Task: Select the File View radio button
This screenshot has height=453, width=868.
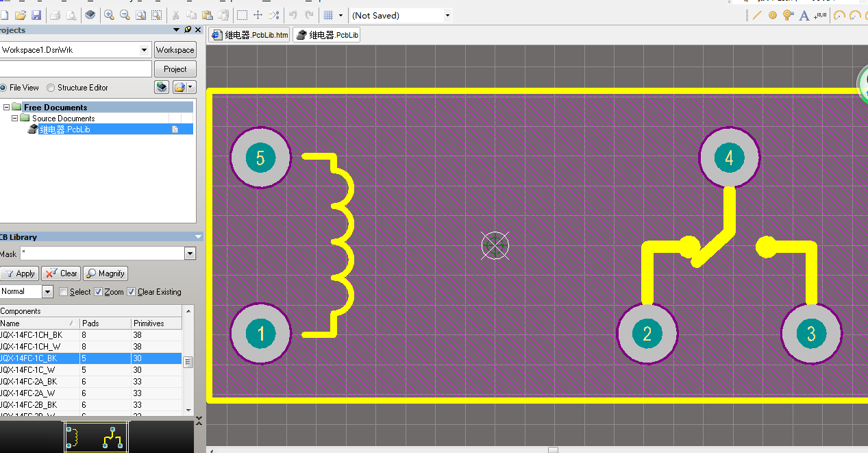Action: click(3, 88)
